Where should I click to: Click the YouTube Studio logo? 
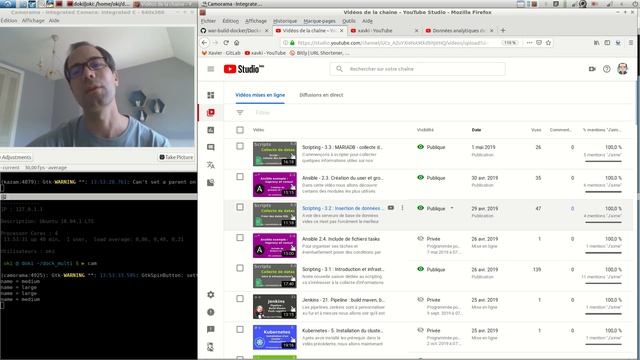point(244,69)
